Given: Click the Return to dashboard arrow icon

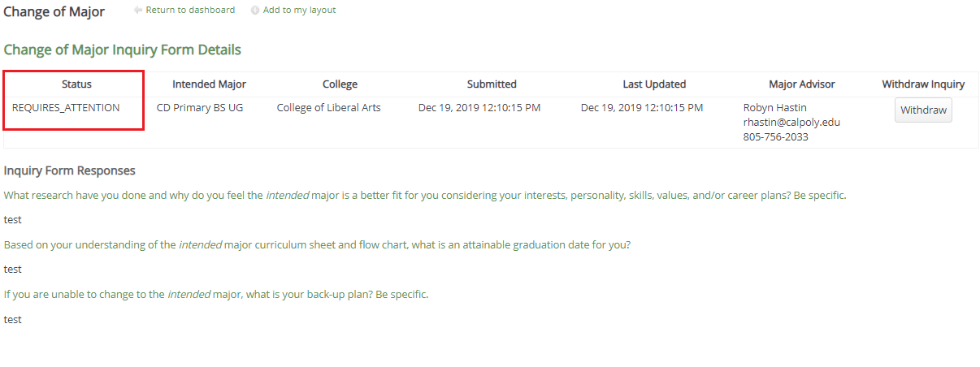Looking at the screenshot, I should point(138,11).
